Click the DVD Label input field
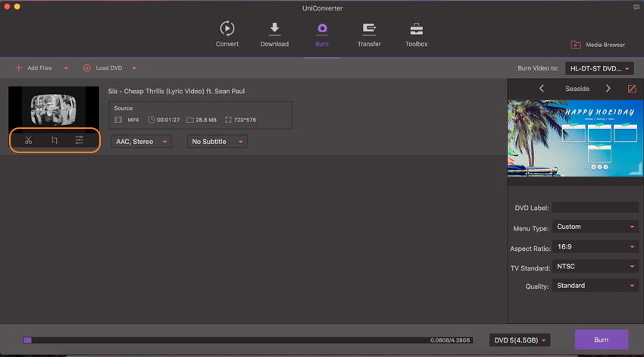Viewport: 644px width, 357px height. click(595, 208)
